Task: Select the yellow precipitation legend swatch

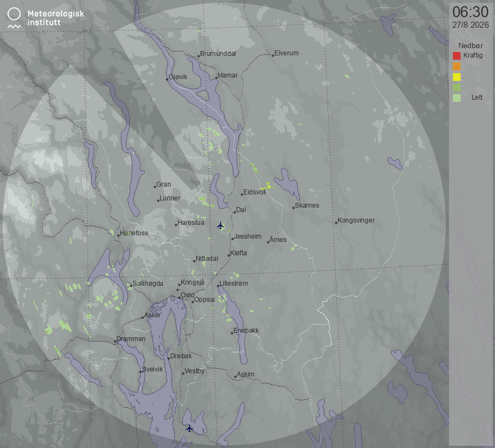Action: pyautogui.click(x=457, y=77)
